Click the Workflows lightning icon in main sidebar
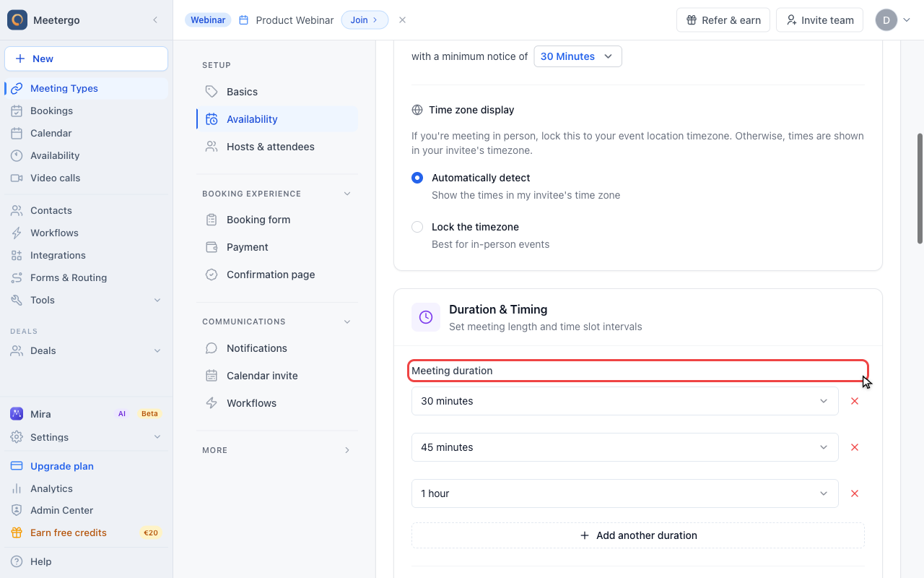This screenshot has width=924, height=578. [x=17, y=233]
